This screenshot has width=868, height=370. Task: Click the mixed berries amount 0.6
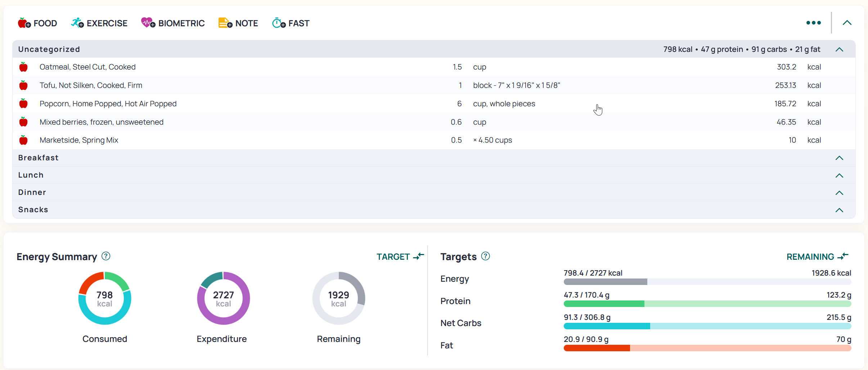click(456, 122)
